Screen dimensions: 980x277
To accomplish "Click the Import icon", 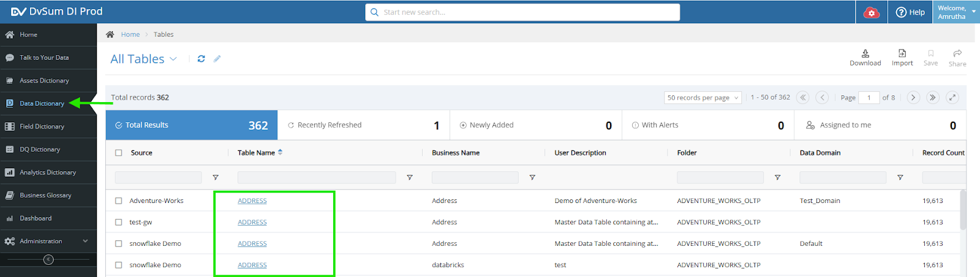I will click(x=902, y=53).
